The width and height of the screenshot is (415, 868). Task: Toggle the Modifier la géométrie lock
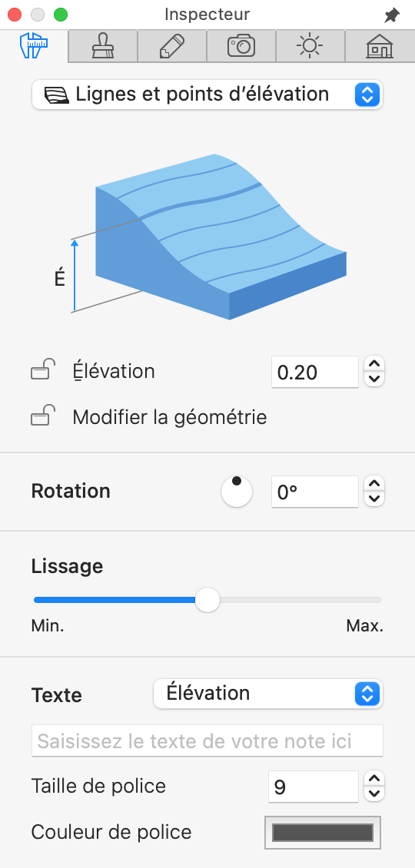43,416
